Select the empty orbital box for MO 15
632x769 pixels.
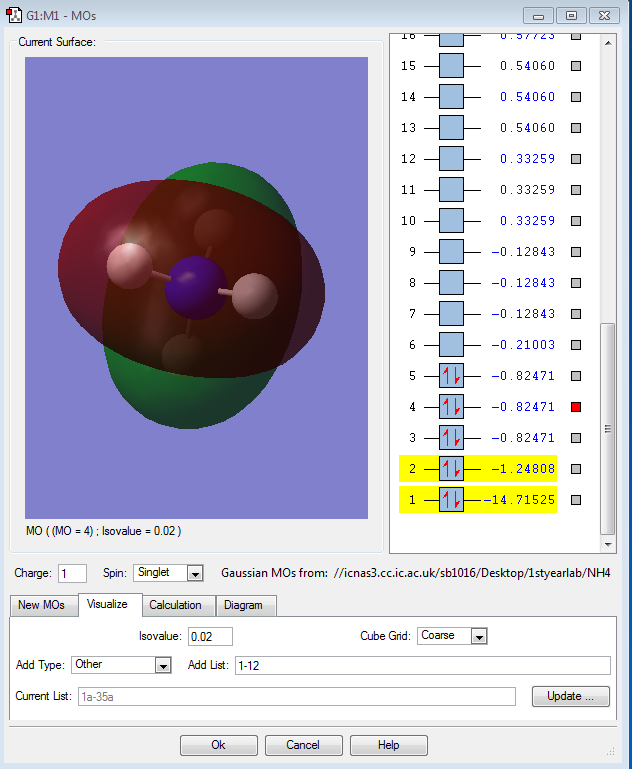click(x=451, y=66)
